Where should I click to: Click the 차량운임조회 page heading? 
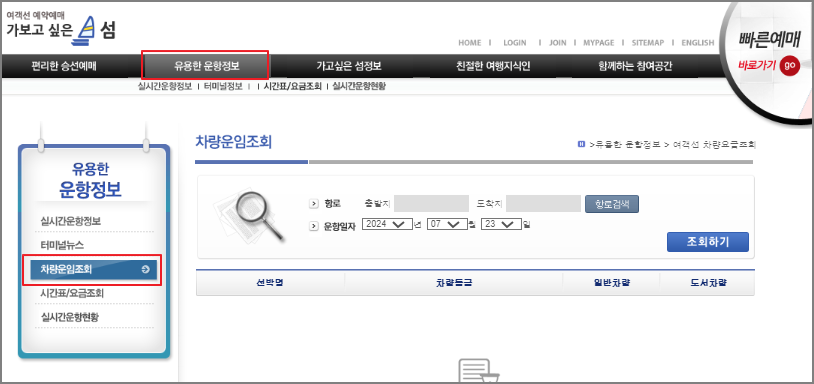[x=234, y=142]
